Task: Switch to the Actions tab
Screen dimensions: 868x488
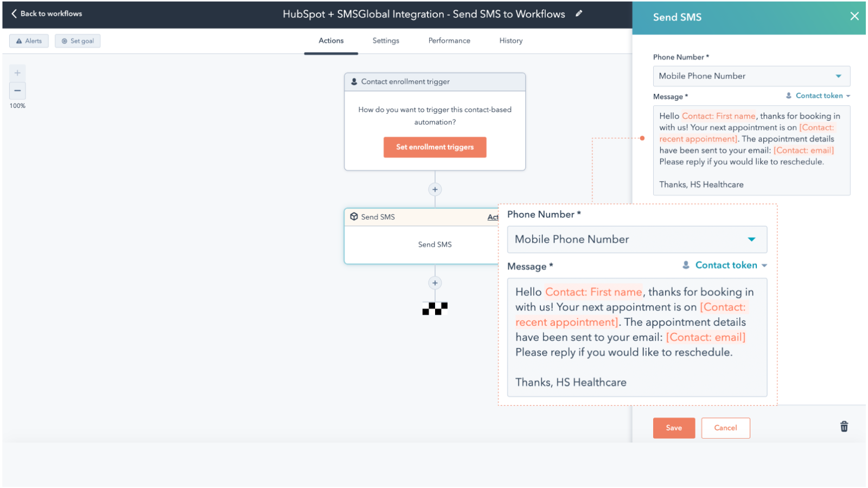Action: pos(331,41)
